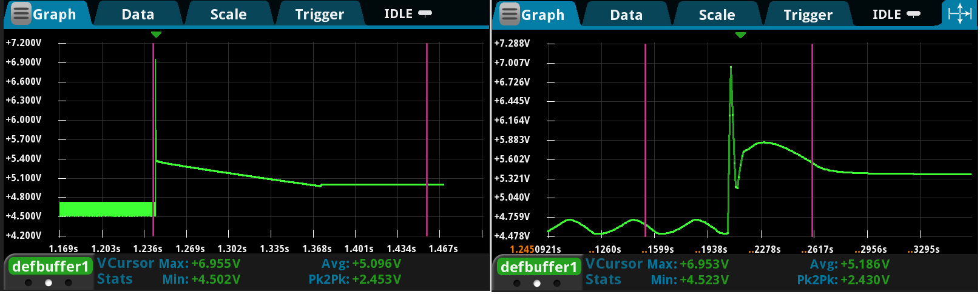This screenshot has height=294, width=980.
Task: Select the first page dot under right defbuffer1
Action: coord(517,283)
